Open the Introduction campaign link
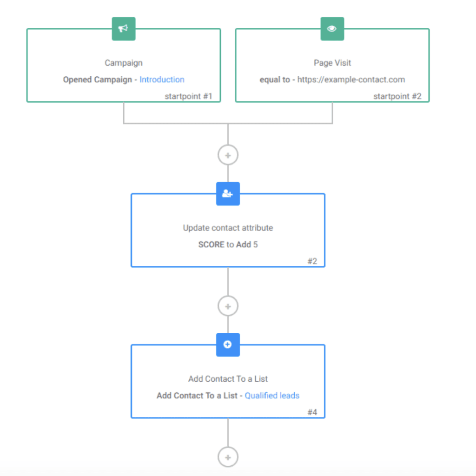The height and width of the screenshot is (476, 476). 162,79
